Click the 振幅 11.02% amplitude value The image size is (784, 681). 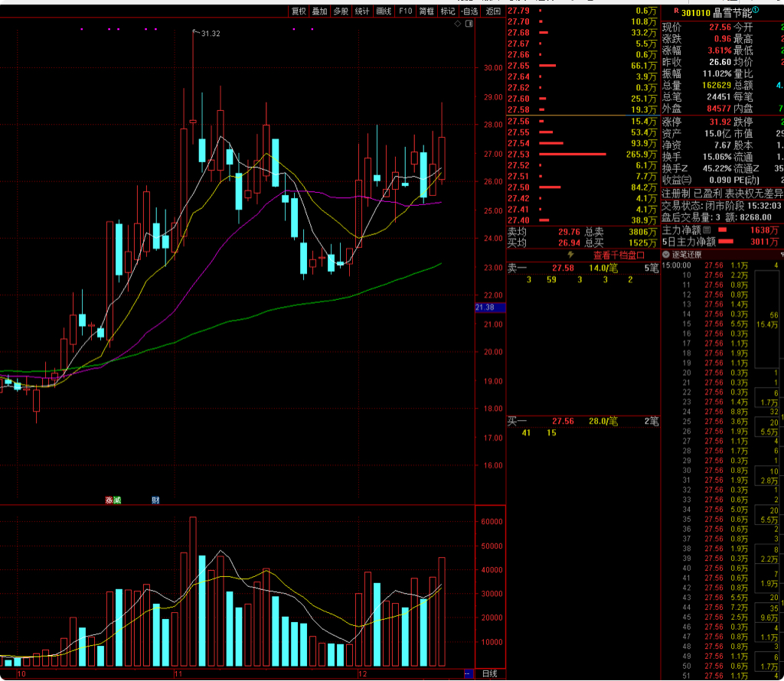[x=717, y=74]
